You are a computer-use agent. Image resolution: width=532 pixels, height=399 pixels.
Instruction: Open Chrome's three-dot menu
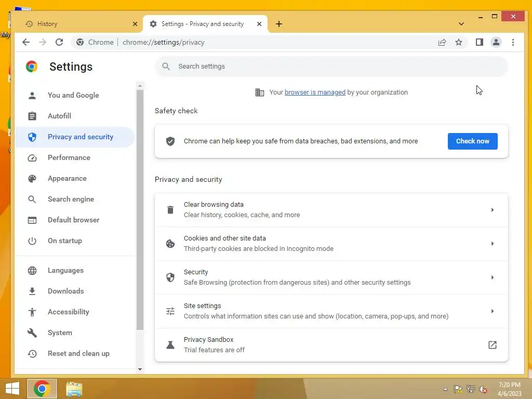[513, 42]
